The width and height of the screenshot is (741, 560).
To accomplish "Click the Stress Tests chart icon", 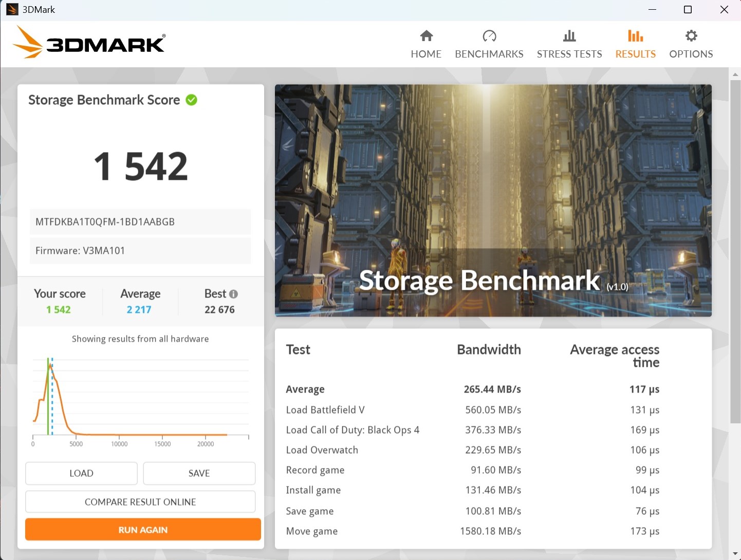I will point(569,36).
